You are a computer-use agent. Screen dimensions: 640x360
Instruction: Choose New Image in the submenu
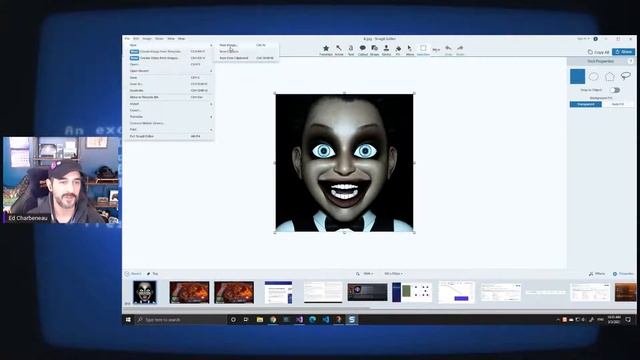pyautogui.click(x=247, y=45)
